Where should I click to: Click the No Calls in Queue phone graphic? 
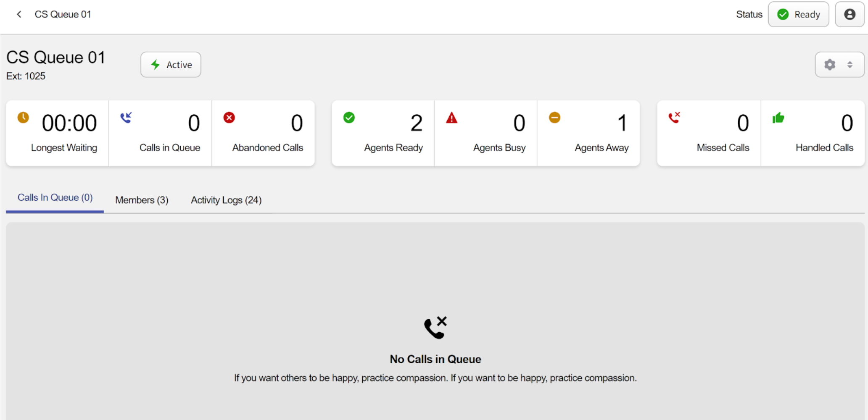[435, 328]
